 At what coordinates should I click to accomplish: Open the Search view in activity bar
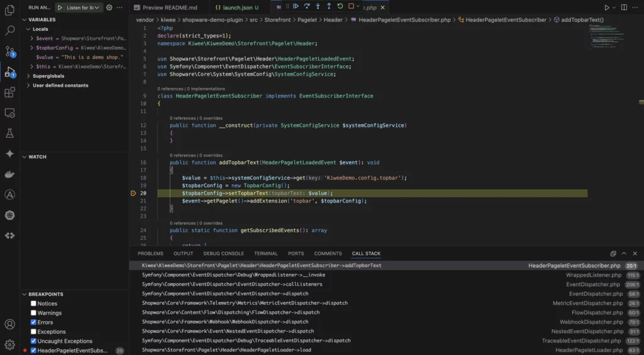tap(9, 30)
